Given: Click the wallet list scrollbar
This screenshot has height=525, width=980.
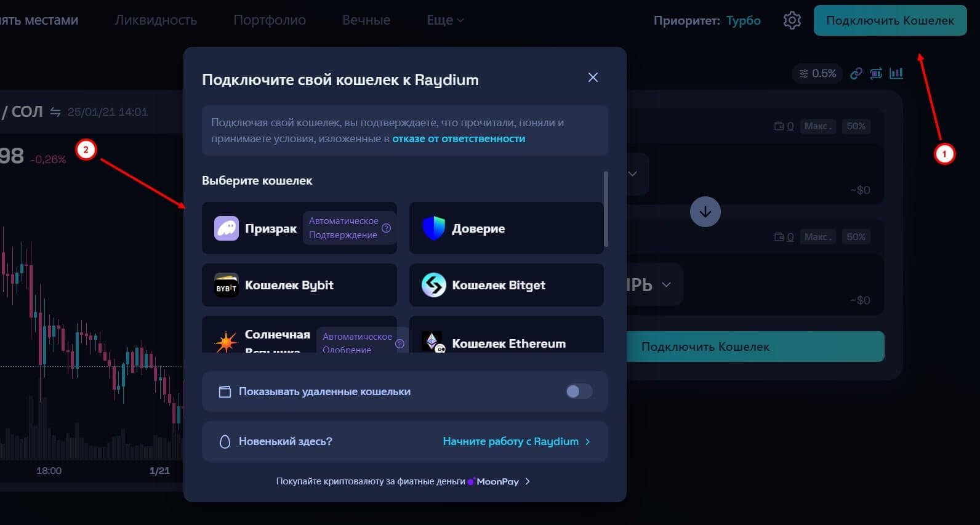Looking at the screenshot, I should [606, 209].
